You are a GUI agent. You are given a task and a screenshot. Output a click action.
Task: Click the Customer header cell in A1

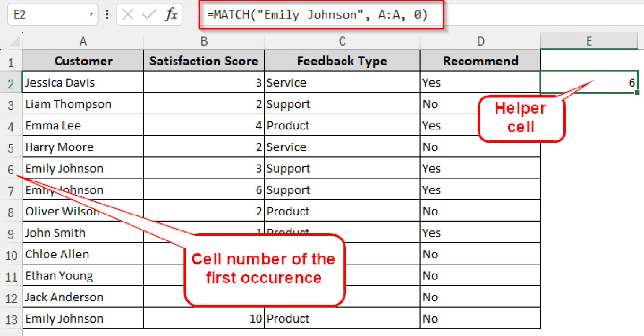click(x=83, y=61)
